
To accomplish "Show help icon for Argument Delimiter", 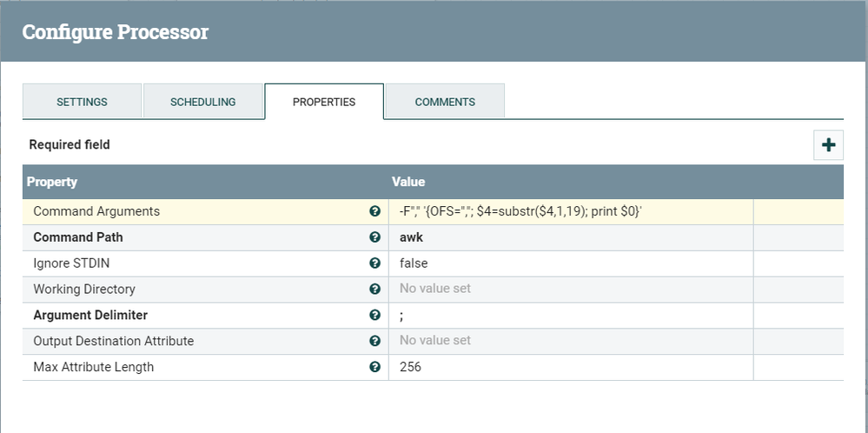I will coord(374,315).
